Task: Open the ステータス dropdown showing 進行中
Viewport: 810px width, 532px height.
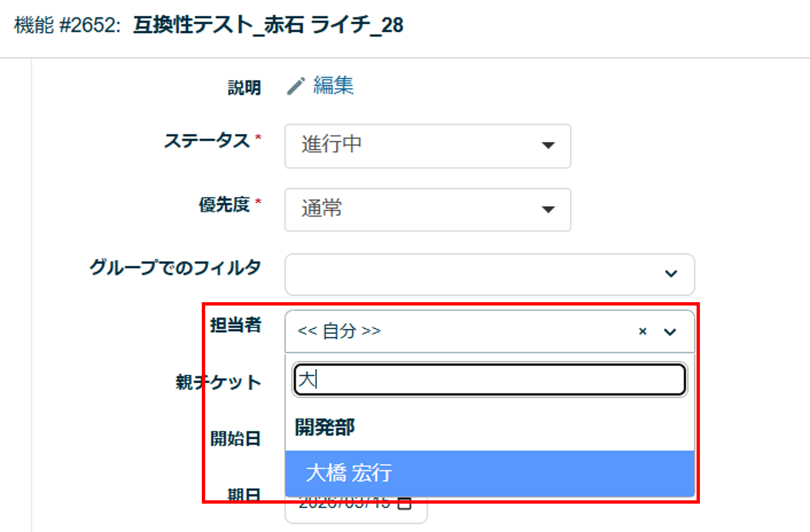Action: (427, 146)
